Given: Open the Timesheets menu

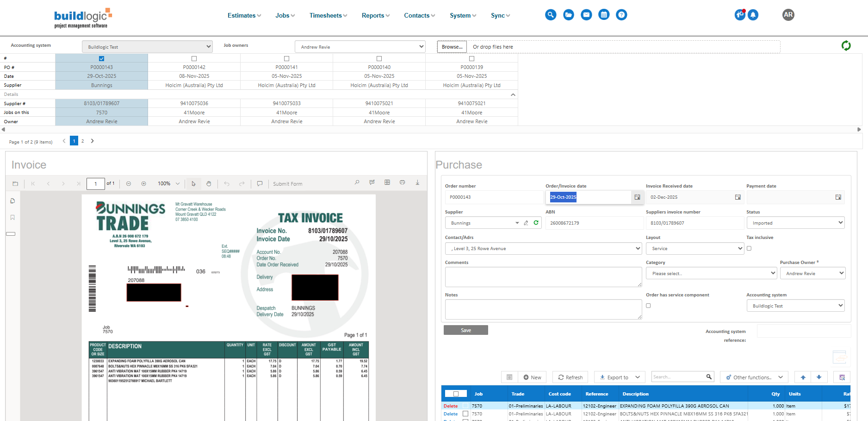Looking at the screenshot, I should (x=328, y=15).
